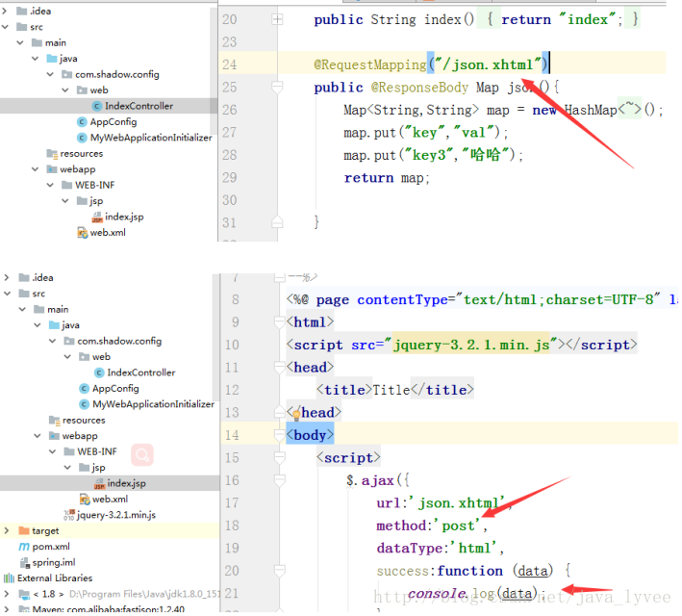Viewport: 682px width, 616px height.
Task: Click the webapp folder icon in upper tree
Action: point(52,168)
